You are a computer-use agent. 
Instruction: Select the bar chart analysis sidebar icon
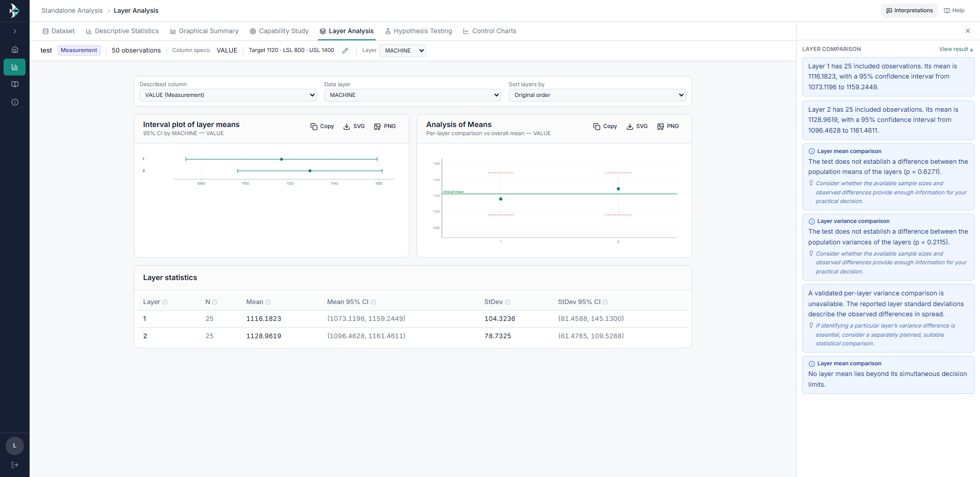click(x=15, y=67)
